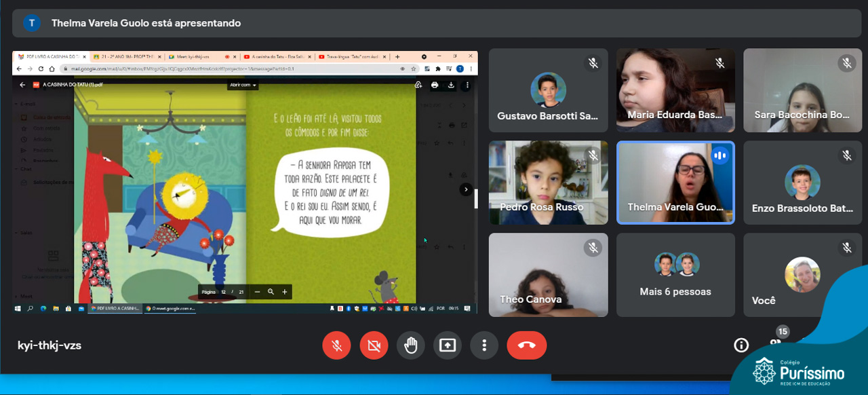Click muted mic icon on the Você tile
868x395 pixels.
pyautogui.click(x=847, y=248)
